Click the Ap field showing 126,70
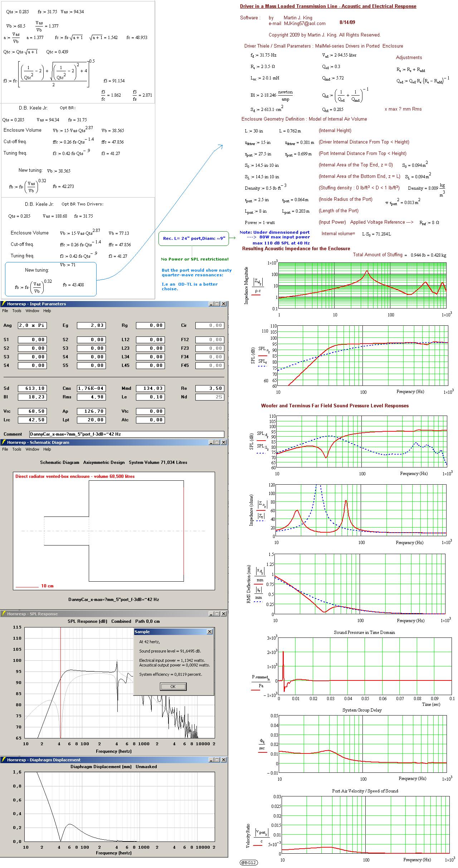The width and height of the screenshot is (458, 868). click(91, 411)
